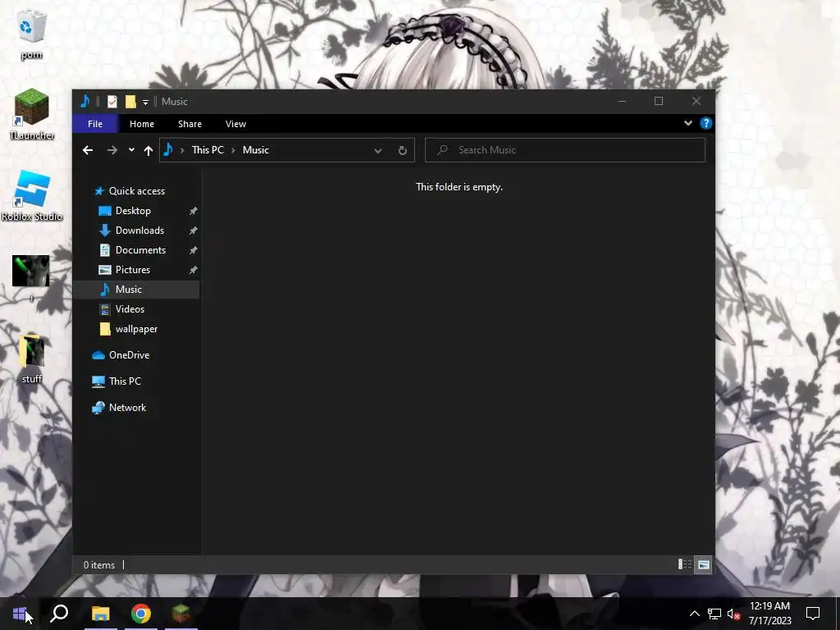Screen dimensions: 840x630
Task: Launch TLauncher from the desktop
Action: pyautogui.click(x=32, y=114)
